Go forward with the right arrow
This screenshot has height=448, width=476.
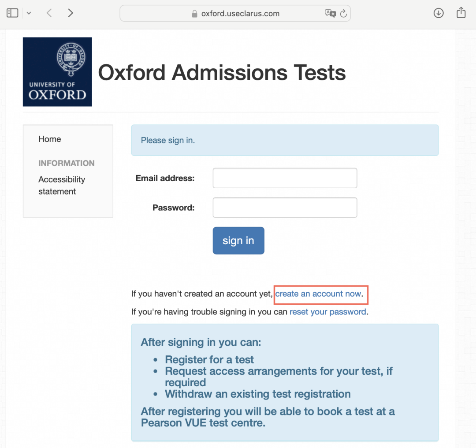pyautogui.click(x=71, y=13)
